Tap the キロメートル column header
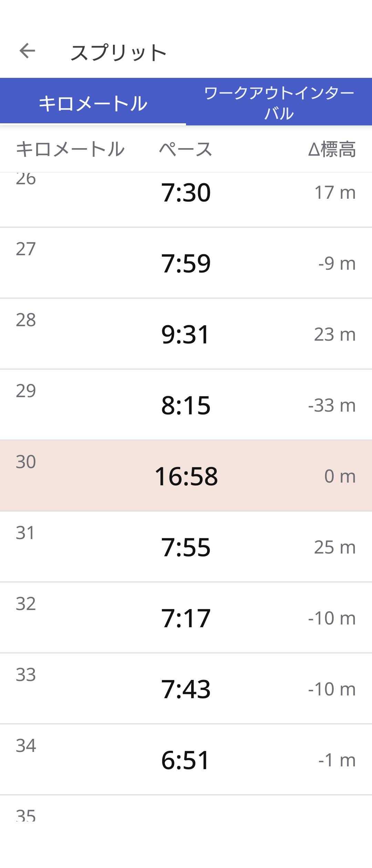 pyautogui.click(x=70, y=149)
